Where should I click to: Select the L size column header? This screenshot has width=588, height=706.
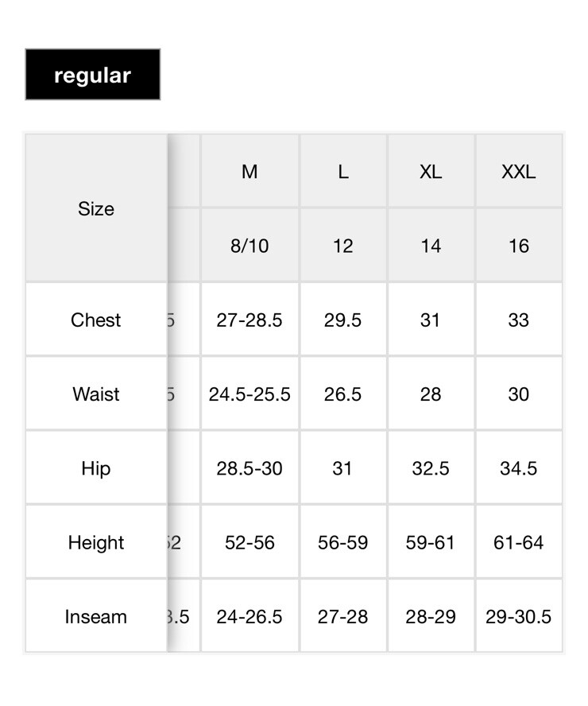coord(343,172)
